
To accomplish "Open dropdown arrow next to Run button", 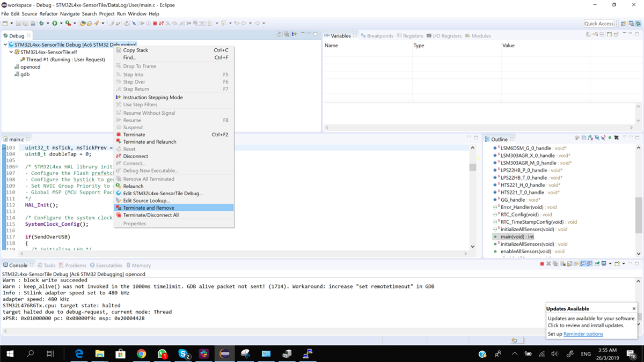I will click(x=61, y=23).
